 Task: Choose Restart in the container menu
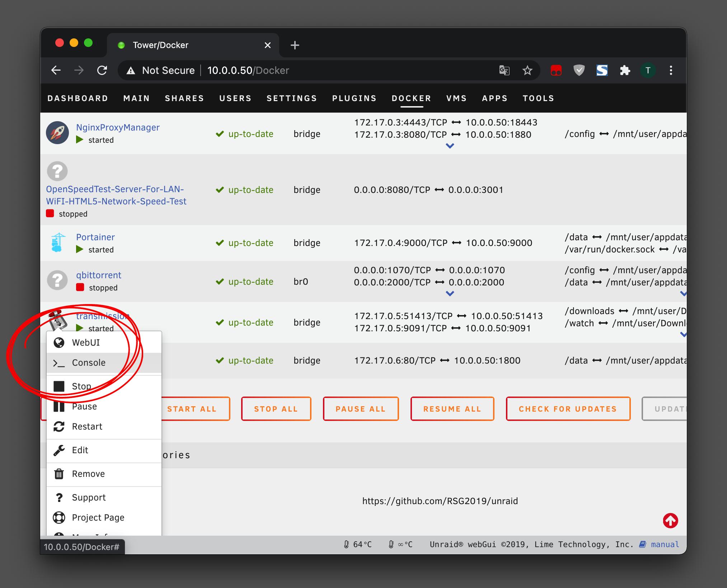(87, 427)
